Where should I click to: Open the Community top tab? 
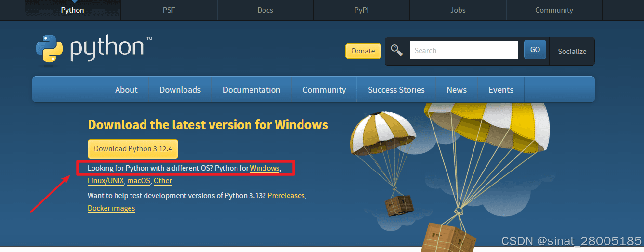pos(554,10)
